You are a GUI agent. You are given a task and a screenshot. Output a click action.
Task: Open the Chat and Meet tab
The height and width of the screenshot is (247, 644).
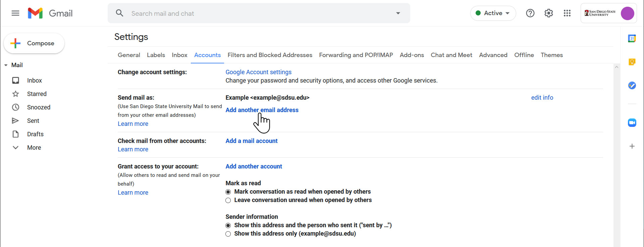click(451, 55)
